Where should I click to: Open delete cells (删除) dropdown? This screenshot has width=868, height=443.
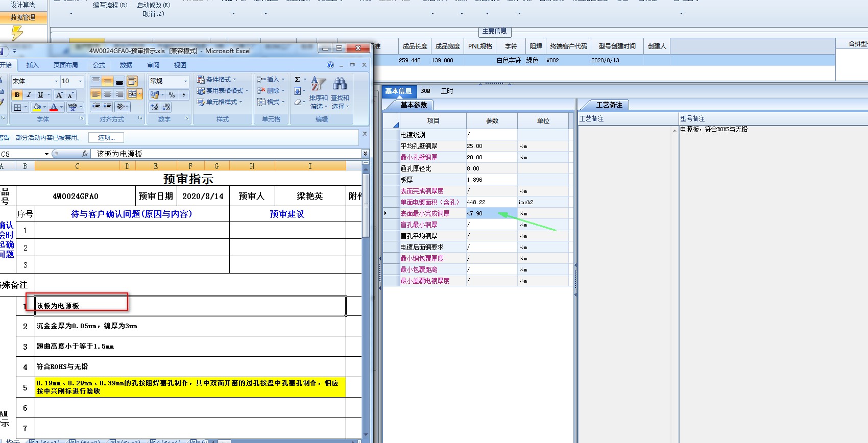point(271,91)
